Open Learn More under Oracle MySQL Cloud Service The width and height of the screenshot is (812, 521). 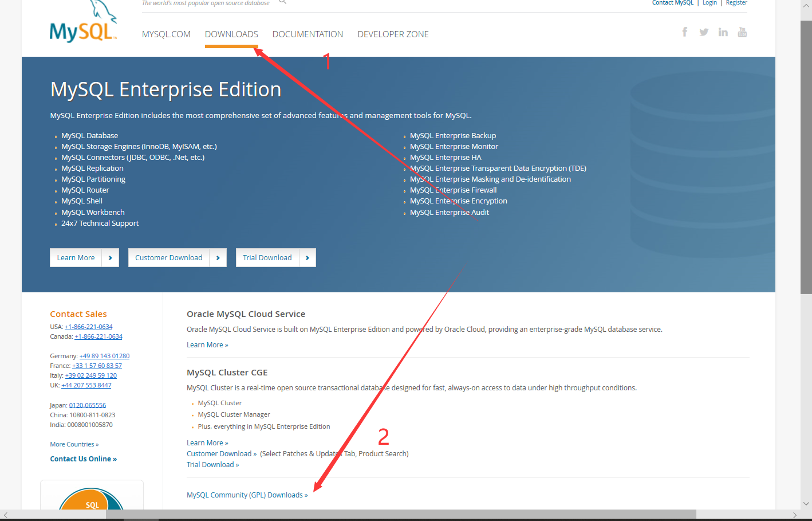pyautogui.click(x=207, y=345)
